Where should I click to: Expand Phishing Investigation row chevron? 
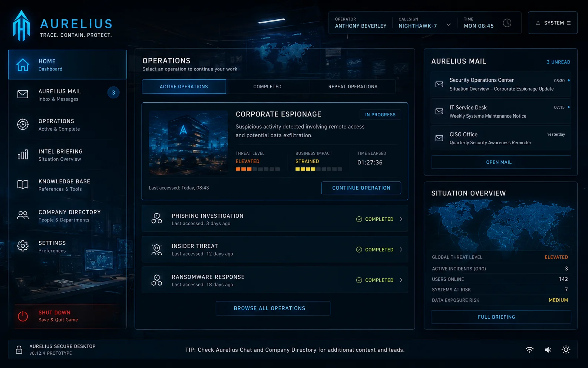coord(401,219)
